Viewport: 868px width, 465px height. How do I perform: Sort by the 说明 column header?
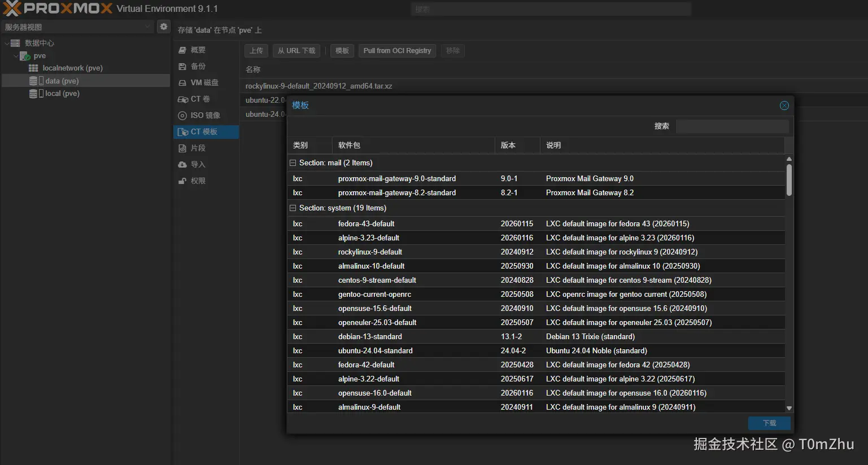point(662,146)
